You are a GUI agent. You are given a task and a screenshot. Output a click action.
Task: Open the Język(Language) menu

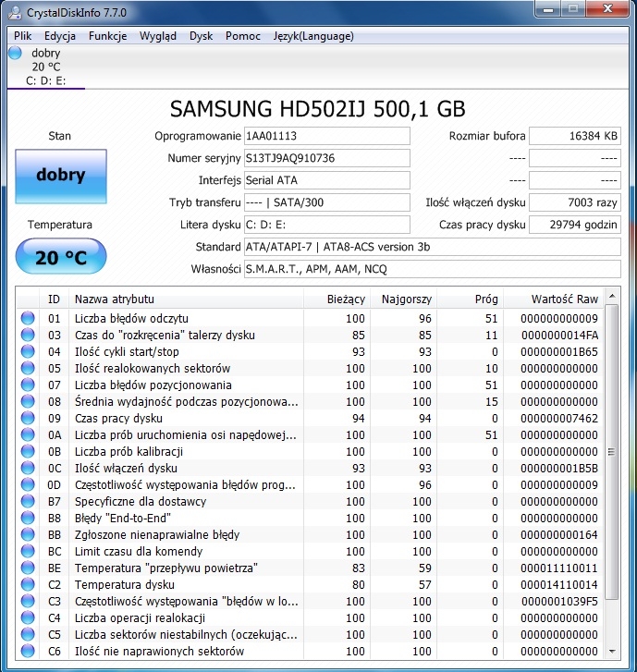coord(313,36)
